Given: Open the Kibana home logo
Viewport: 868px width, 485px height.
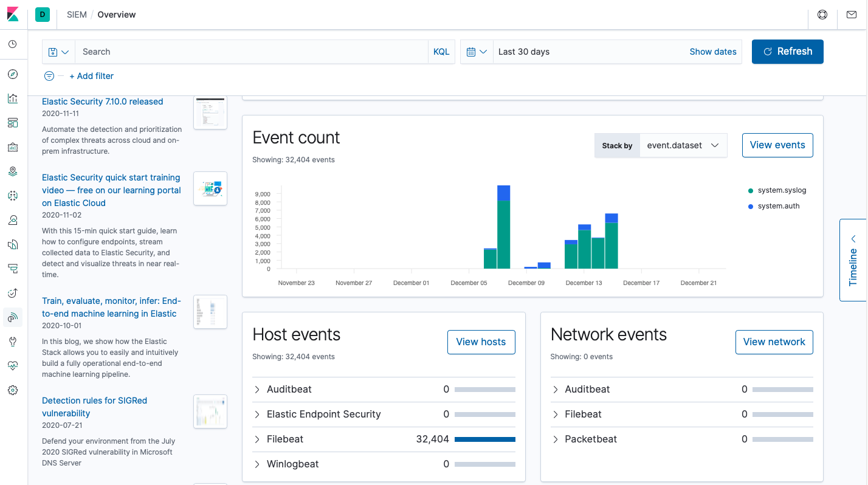Looking at the screenshot, I should (x=13, y=14).
